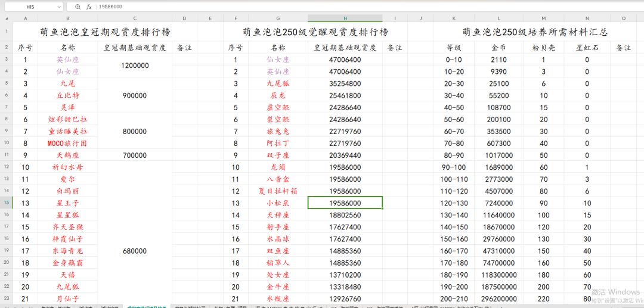Click value 20369440 next to 双子座
Screen dimensions: 644x308
[345, 155]
